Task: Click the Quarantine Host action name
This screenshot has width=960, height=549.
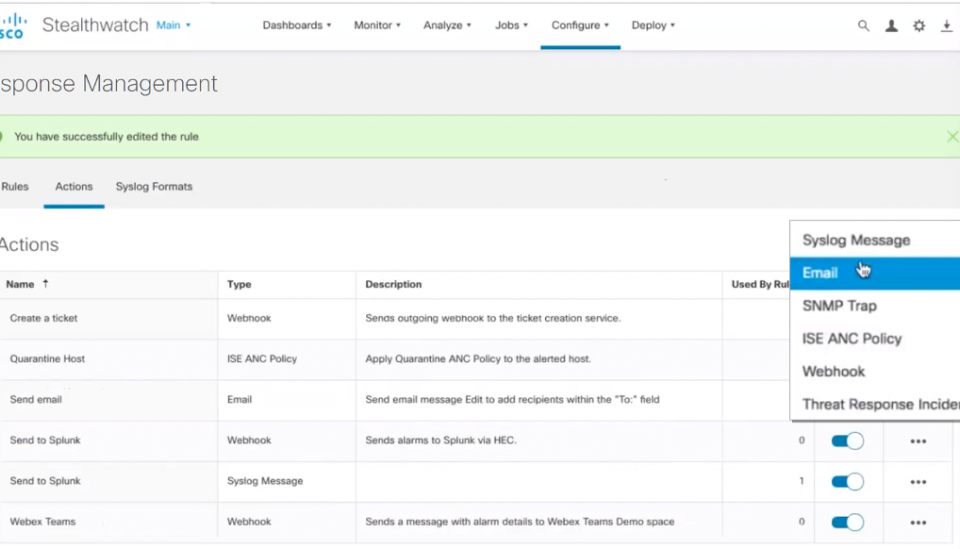Action: 47,359
